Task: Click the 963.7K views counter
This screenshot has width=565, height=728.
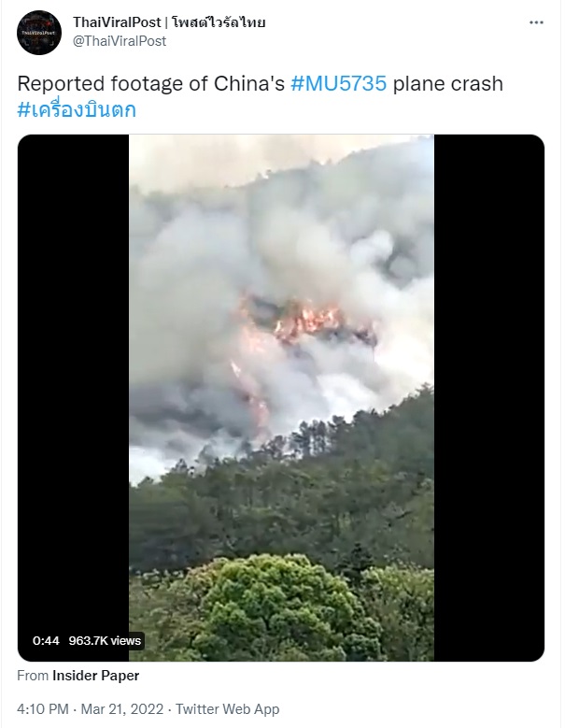Action: 105,641
